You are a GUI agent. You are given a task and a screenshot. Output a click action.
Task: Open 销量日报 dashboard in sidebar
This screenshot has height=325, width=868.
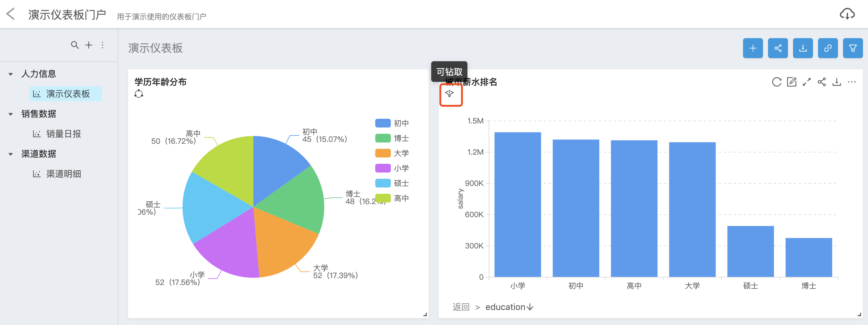tap(63, 134)
